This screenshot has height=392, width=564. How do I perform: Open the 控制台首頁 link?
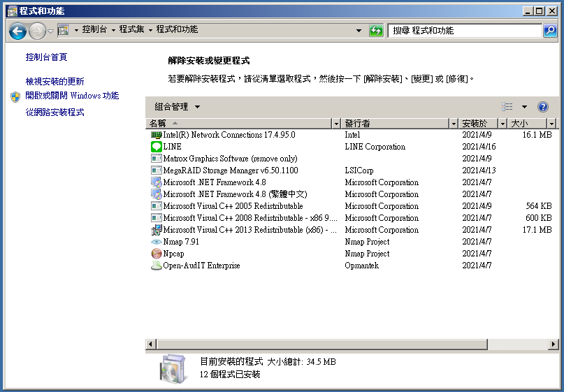pos(46,57)
